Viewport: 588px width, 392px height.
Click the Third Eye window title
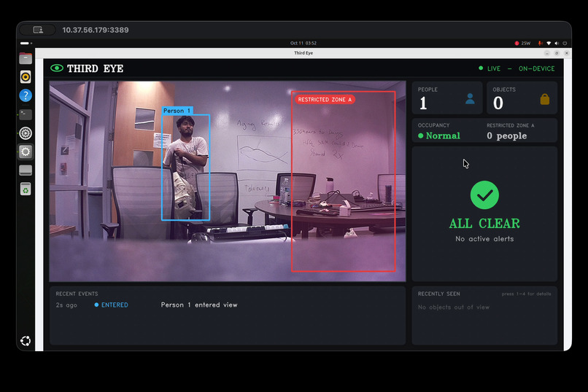click(303, 52)
